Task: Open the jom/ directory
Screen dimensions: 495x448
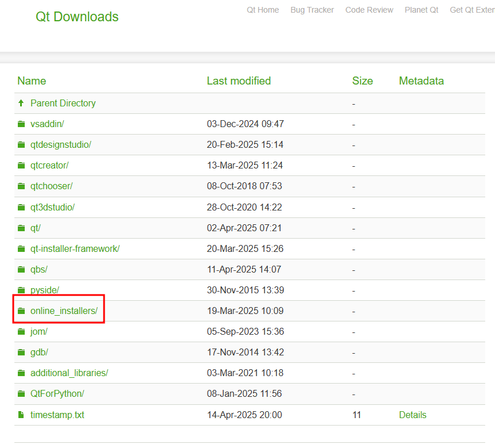Action: 39,331
